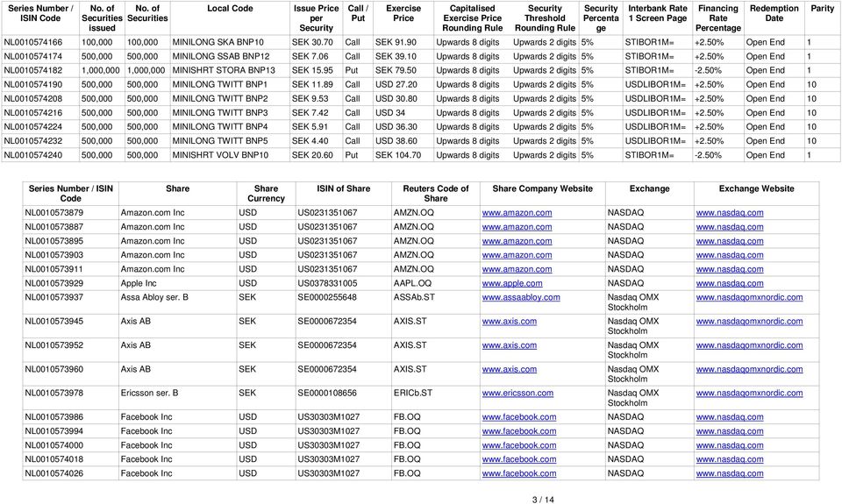Select ISIN code NL0010574240

coord(32,155)
